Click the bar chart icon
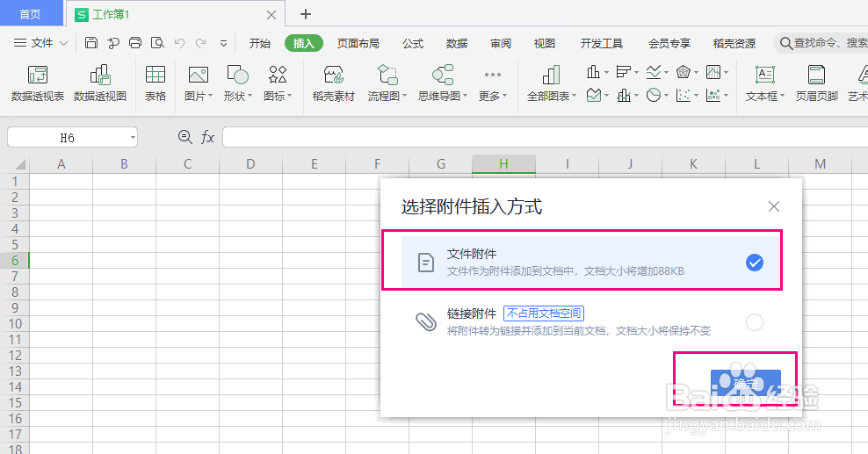868x454 pixels. (x=623, y=72)
